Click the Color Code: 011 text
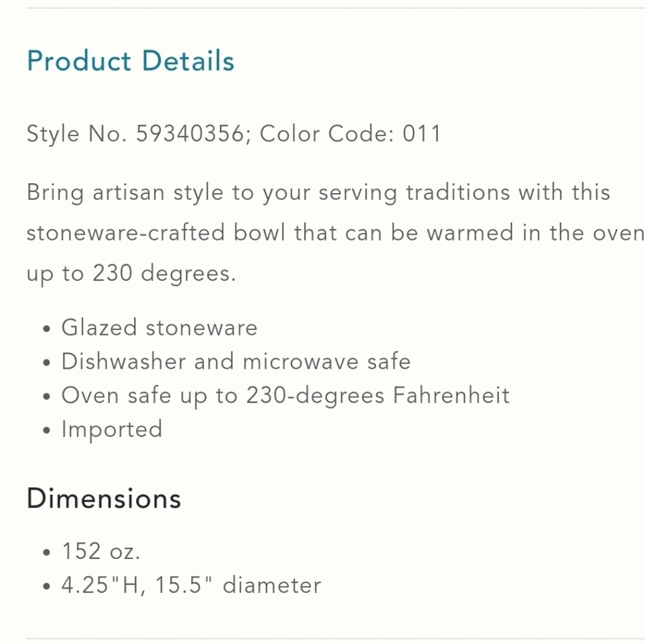Screen dimensions: 645x644 coord(350,133)
